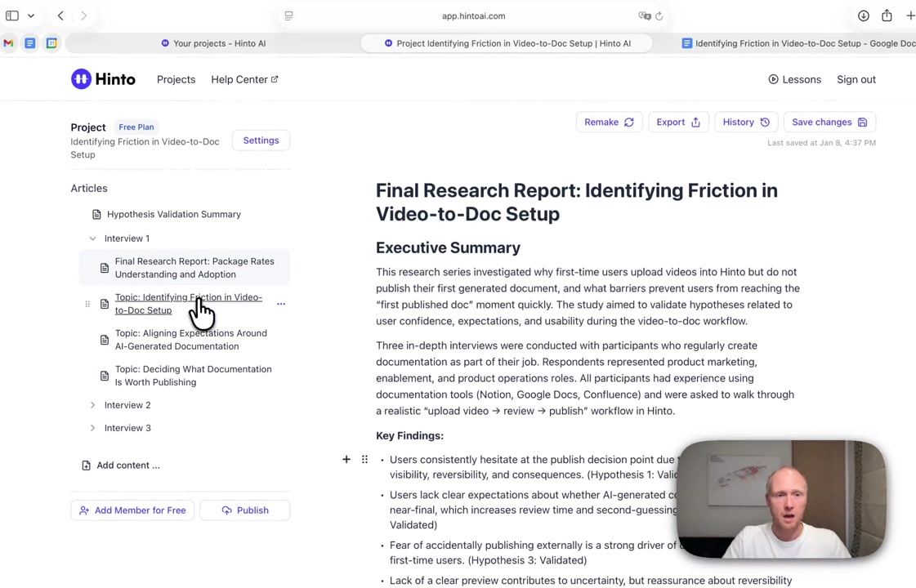916x588 pixels.
Task: Click the plus icon to add a block
Action: [346, 460]
